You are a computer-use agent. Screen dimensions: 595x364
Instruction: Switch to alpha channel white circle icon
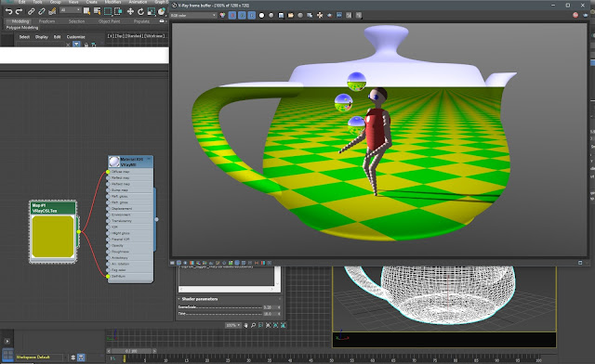261,16
